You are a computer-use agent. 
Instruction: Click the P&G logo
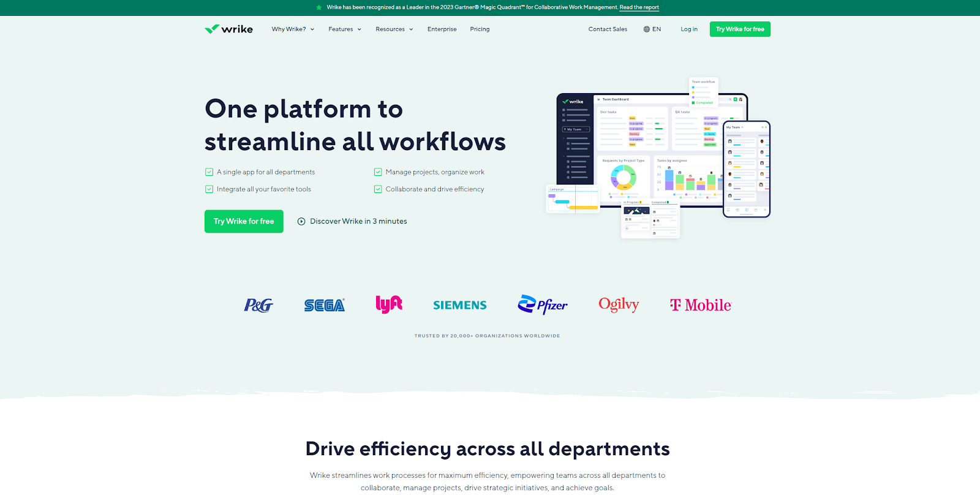[x=258, y=305]
